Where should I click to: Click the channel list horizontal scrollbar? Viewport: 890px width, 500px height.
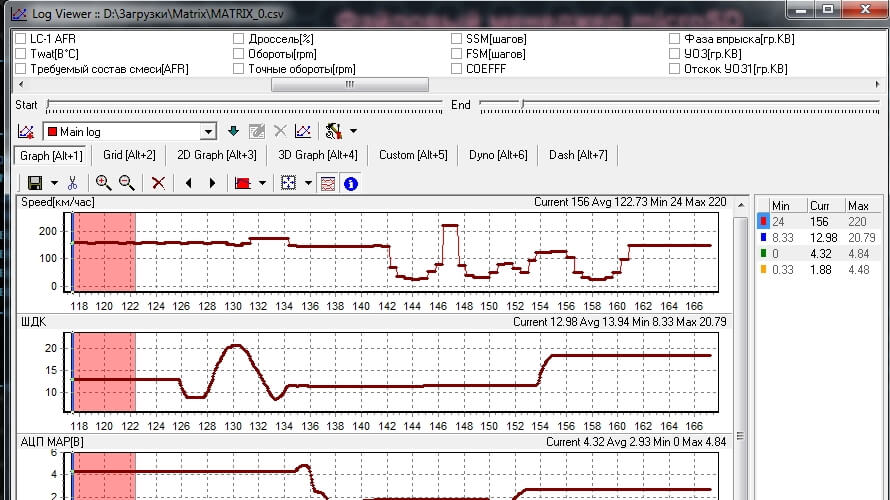tap(350, 85)
